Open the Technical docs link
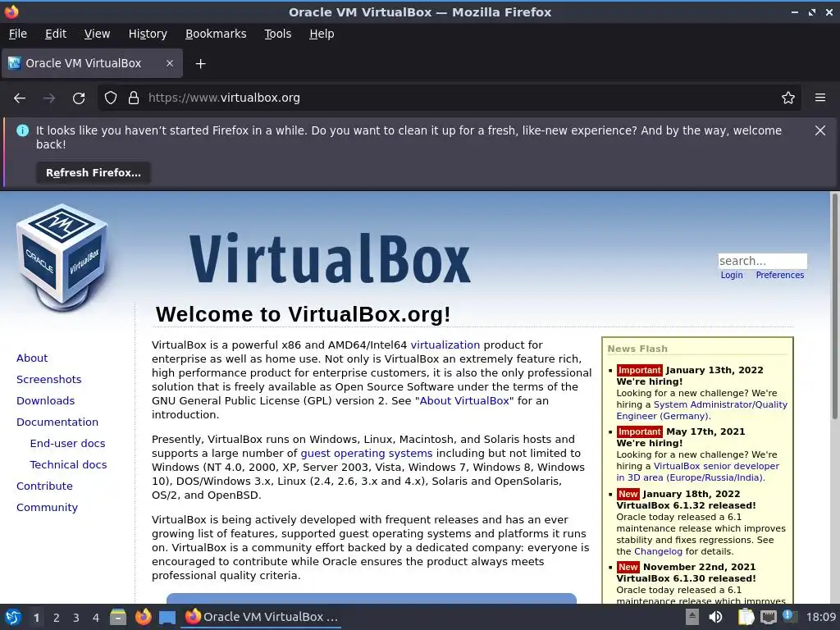Image resolution: width=840 pixels, height=630 pixels. [68, 465]
